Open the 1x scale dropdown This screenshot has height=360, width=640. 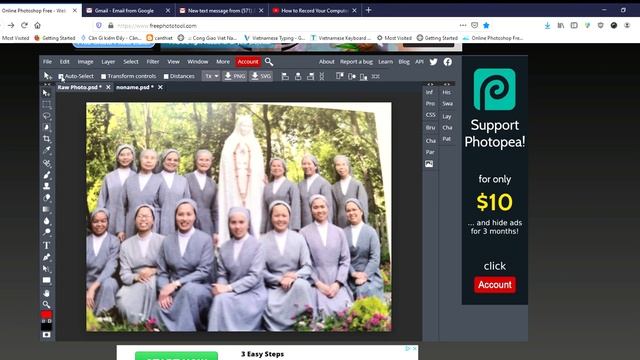pos(211,76)
